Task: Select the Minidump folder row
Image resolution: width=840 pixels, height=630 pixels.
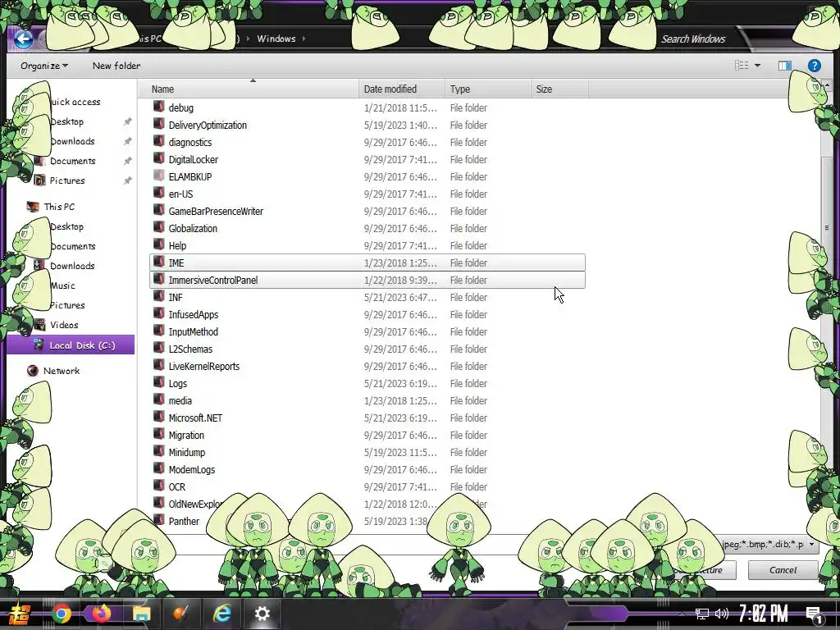Action: (x=367, y=452)
